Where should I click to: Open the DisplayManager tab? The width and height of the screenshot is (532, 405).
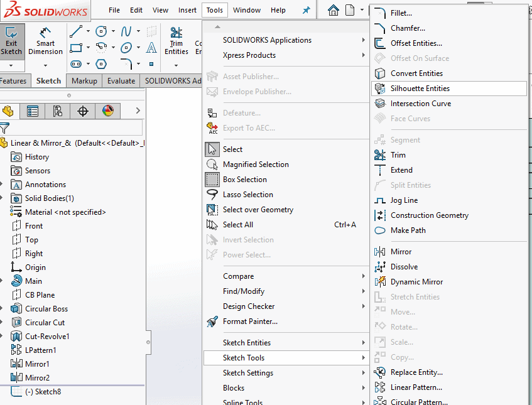(108, 111)
